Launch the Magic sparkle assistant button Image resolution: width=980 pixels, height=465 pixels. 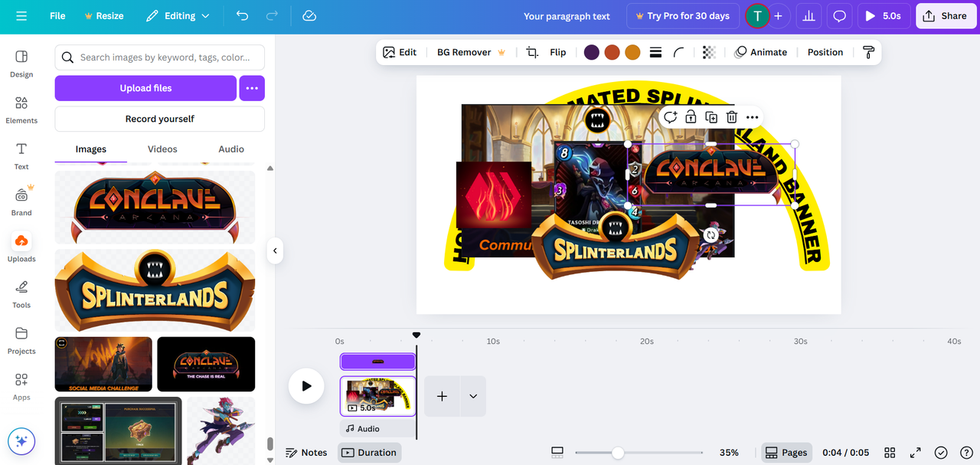[21, 440]
